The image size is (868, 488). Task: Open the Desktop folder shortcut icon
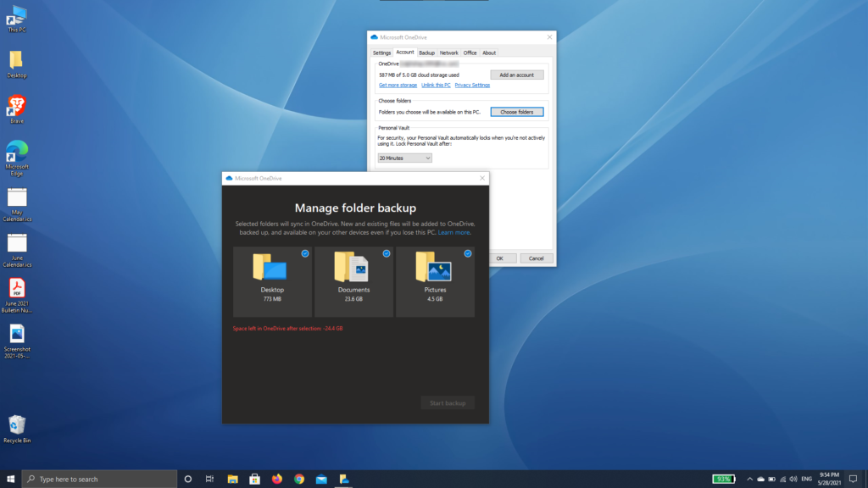point(17,64)
